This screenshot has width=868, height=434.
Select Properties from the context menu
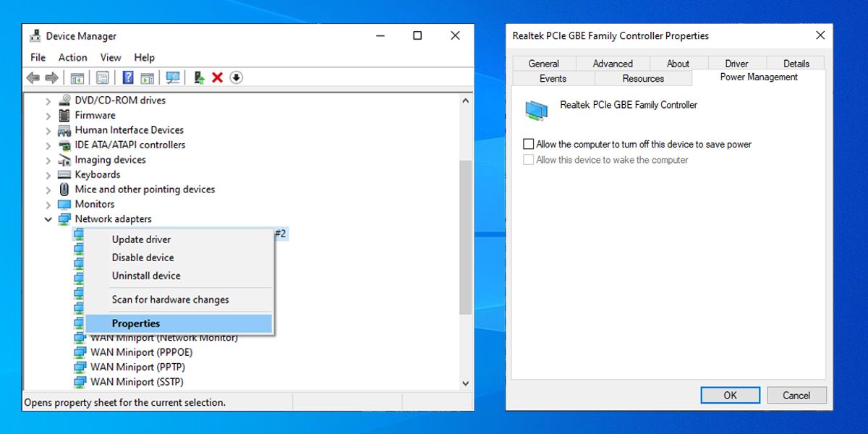pos(136,323)
